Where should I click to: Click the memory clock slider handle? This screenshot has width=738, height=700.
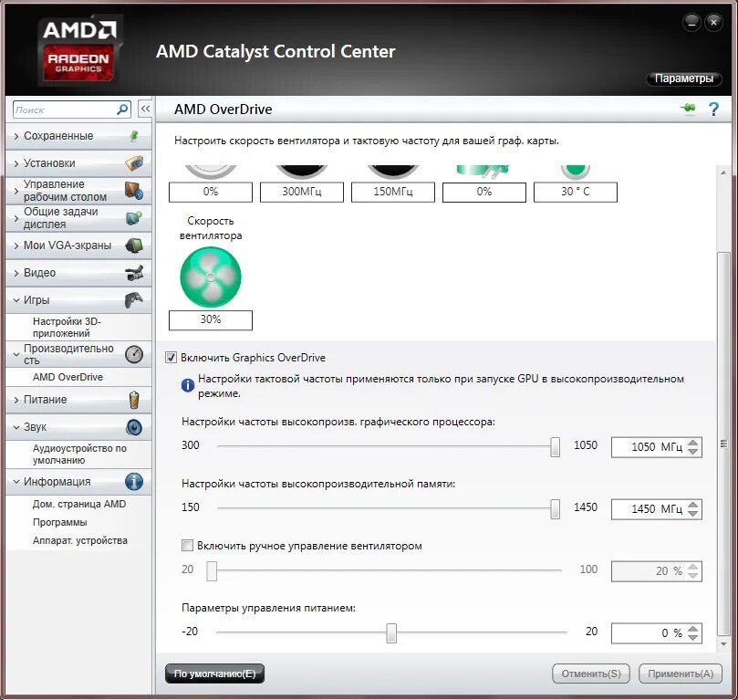click(x=556, y=509)
